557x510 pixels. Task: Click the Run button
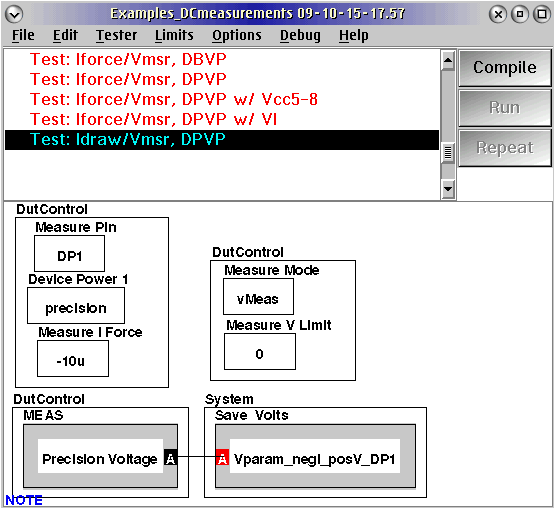point(504,108)
